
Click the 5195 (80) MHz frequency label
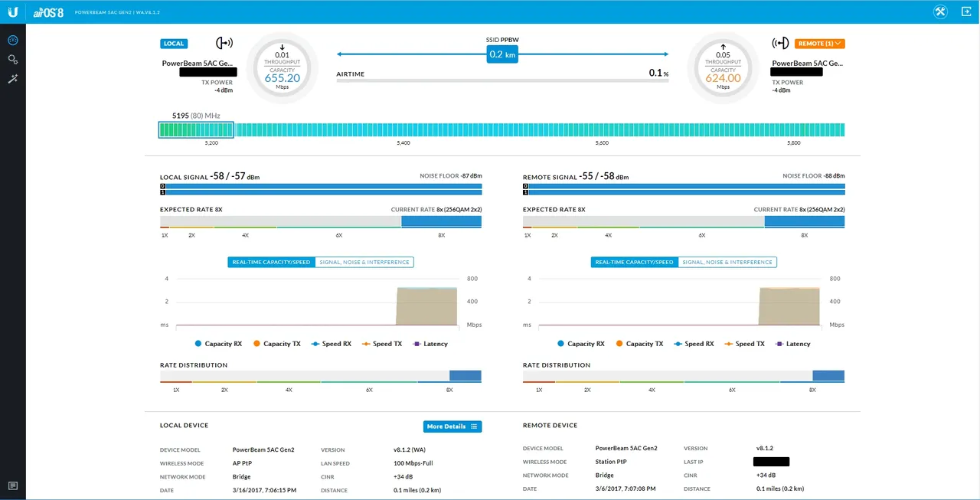[x=196, y=116]
